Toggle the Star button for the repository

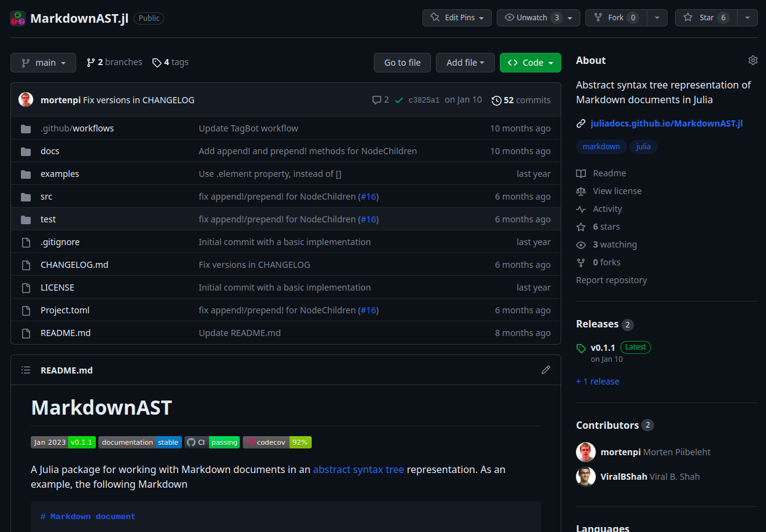[x=706, y=18]
